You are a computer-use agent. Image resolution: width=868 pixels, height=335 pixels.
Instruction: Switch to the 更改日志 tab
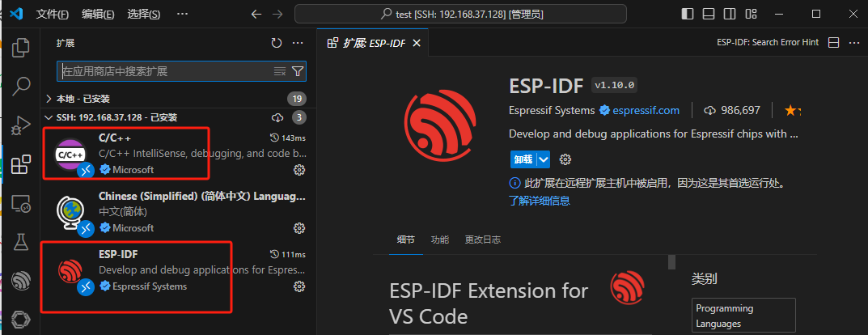point(483,240)
